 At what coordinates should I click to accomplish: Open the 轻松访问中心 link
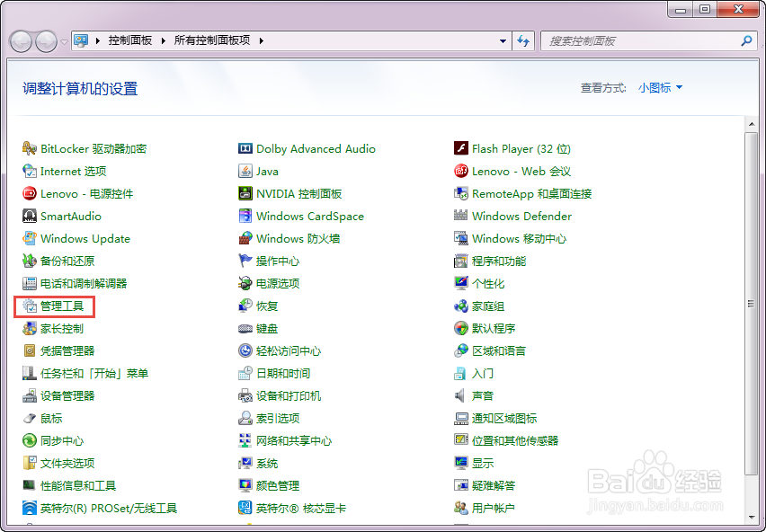point(289,351)
